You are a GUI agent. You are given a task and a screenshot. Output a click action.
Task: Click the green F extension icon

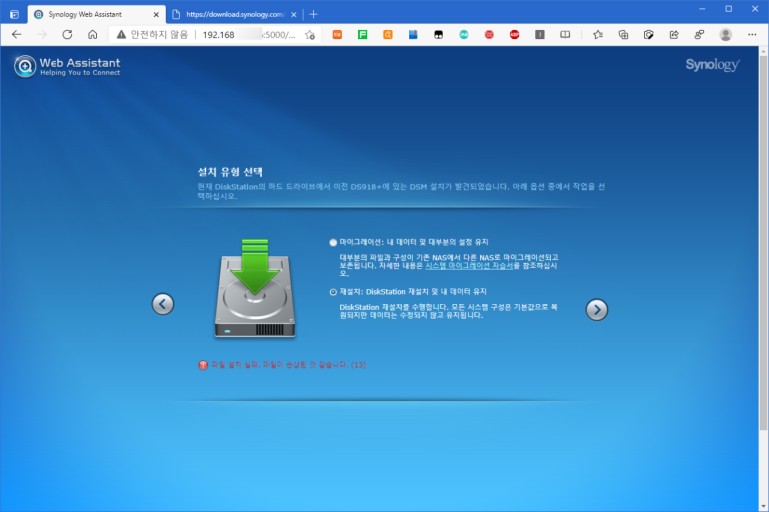[x=362, y=34]
